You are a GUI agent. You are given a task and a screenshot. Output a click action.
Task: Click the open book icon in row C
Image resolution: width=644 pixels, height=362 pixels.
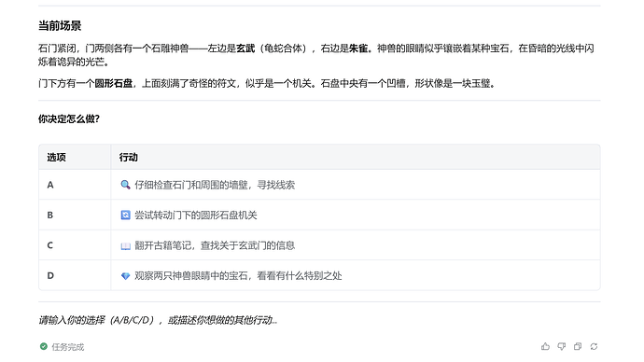pyautogui.click(x=125, y=245)
